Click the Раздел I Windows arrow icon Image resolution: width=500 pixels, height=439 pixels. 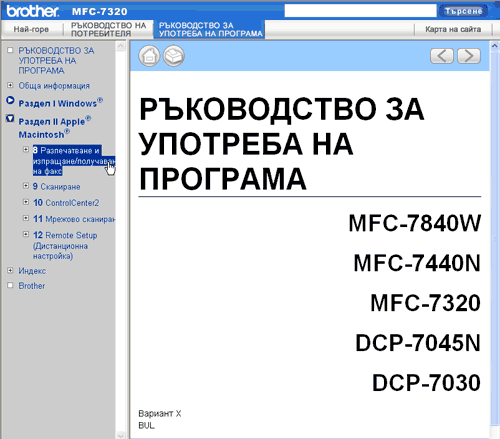click(x=10, y=100)
